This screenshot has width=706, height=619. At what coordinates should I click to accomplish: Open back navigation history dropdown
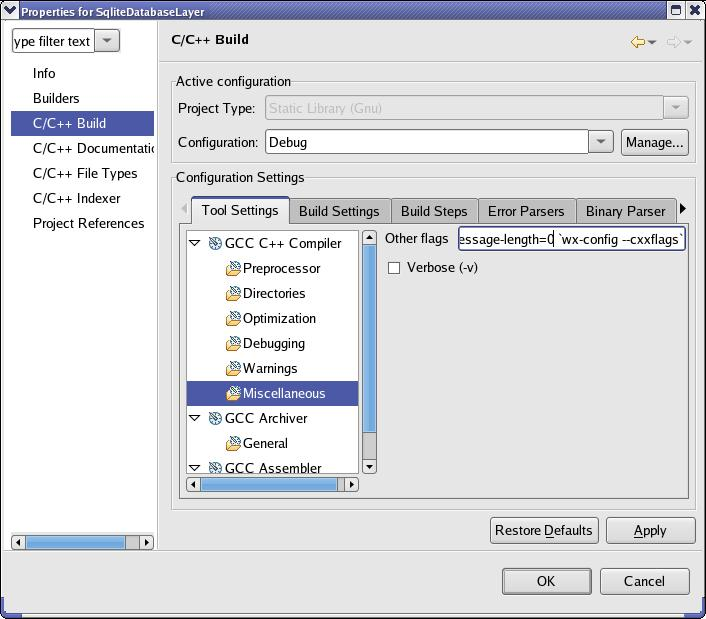click(652, 42)
